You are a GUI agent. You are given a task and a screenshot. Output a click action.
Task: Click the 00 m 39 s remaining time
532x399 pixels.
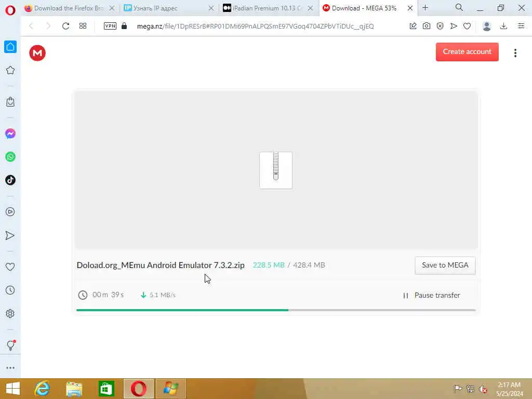(x=108, y=295)
